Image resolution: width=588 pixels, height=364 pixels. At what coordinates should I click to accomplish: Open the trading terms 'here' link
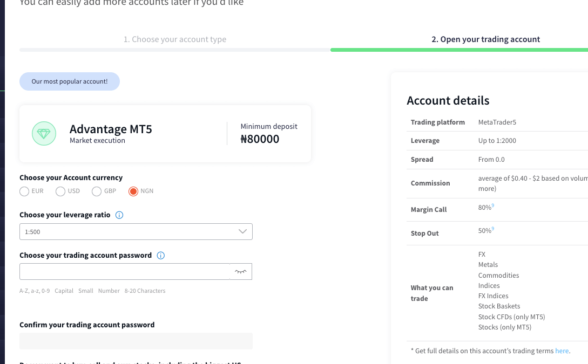point(562,351)
